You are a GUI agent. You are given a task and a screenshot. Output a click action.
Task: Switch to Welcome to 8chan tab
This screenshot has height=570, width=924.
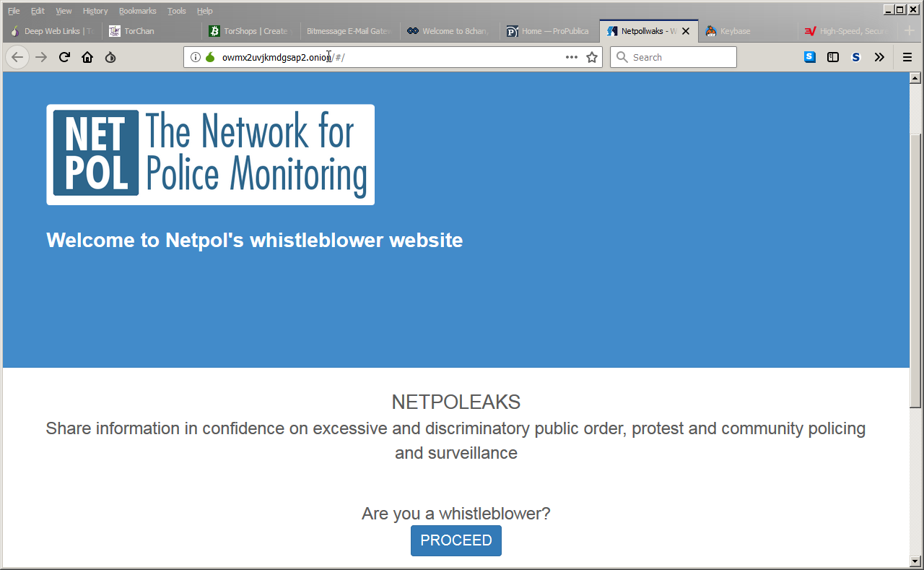450,31
